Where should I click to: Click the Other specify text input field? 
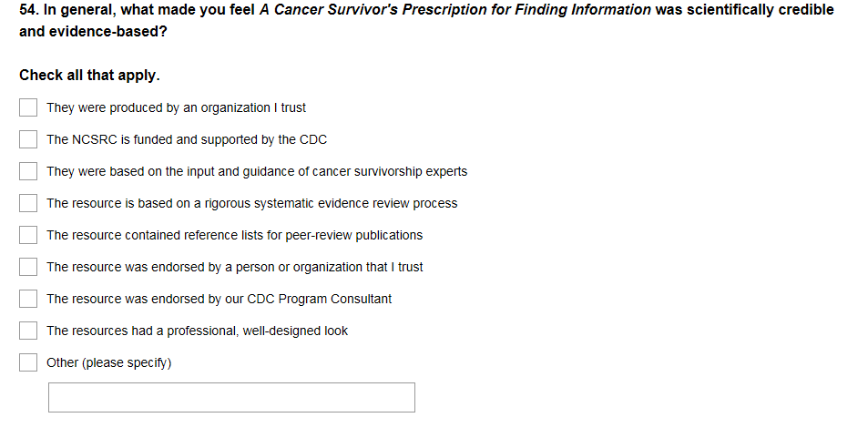click(231, 397)
